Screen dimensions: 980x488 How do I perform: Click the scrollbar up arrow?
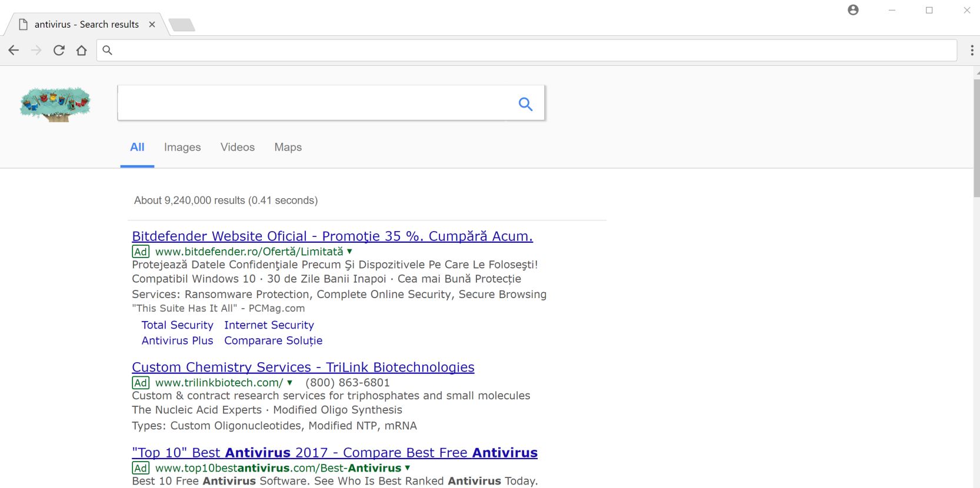[977, 72]
